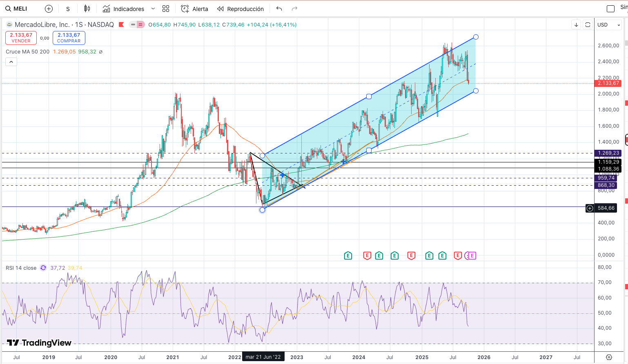Click the 959,74 price level label
Image resolution: width=628 pixels, height=364 pixels.
pyautogui.click(x=606, y=178)
